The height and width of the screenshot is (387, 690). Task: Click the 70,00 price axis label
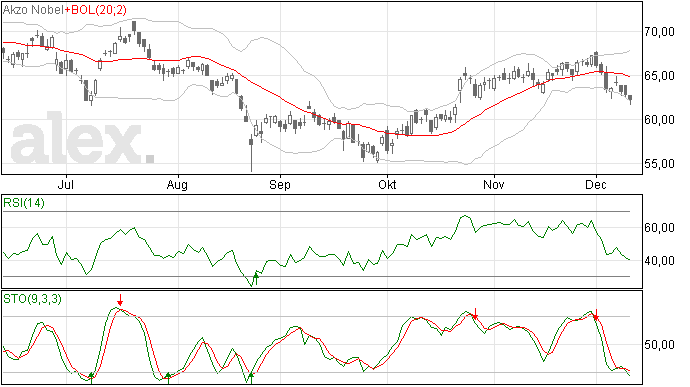659,32
